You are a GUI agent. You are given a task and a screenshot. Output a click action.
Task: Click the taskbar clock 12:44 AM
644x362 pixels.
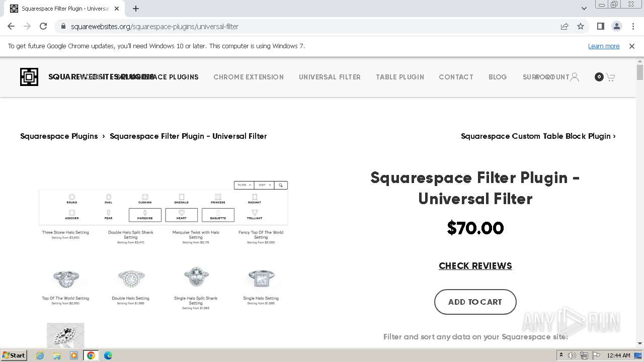click(618, 355)
